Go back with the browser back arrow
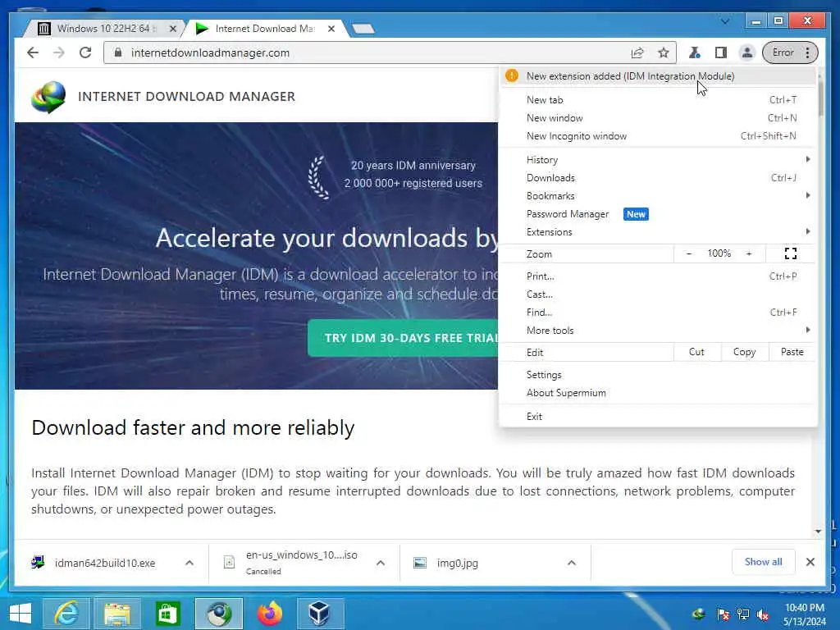This screenshot has width=840, height=630. point(33,52)
